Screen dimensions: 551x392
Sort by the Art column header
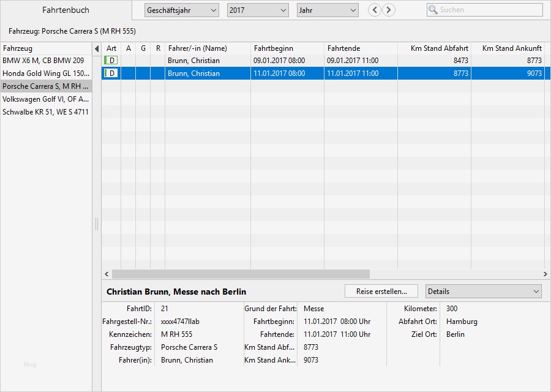[x=111, y=48]
